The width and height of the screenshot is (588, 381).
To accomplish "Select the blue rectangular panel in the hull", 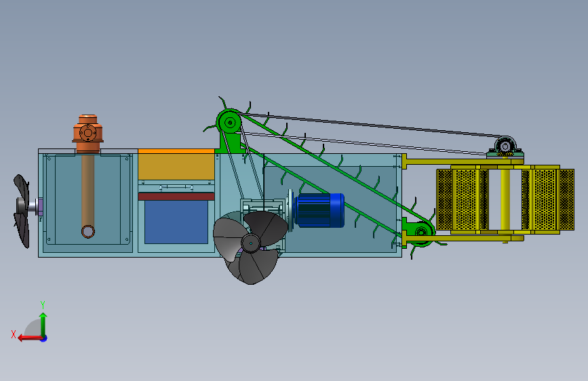I will click(176, 222).
